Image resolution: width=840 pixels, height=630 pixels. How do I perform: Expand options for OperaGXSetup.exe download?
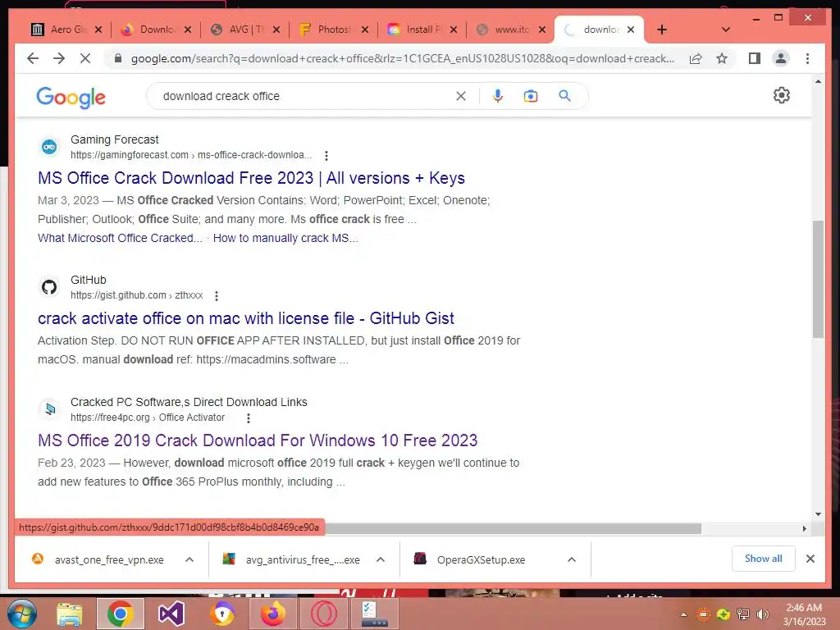(572, 559)
